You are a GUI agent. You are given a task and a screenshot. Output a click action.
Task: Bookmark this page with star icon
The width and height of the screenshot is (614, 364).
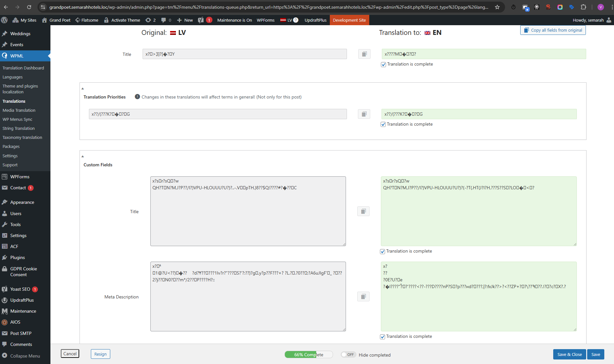(497, 7)
